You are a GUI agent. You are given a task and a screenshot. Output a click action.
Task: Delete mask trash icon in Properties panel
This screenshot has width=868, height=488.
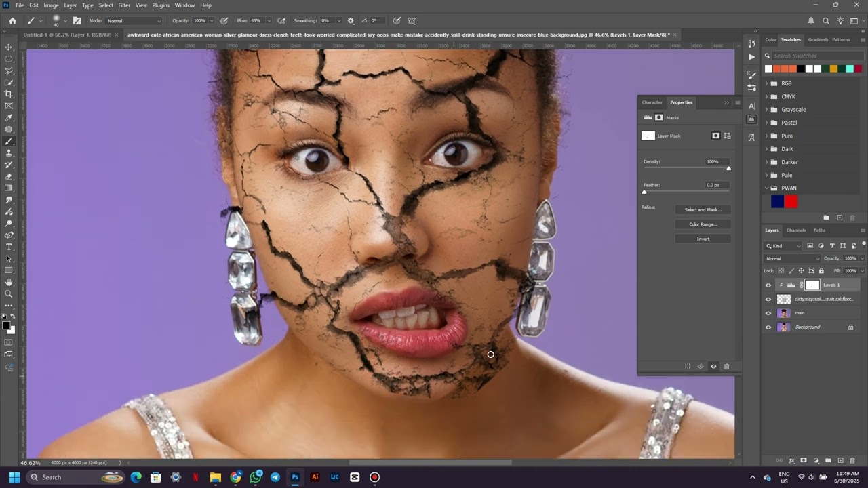(726, 367)
